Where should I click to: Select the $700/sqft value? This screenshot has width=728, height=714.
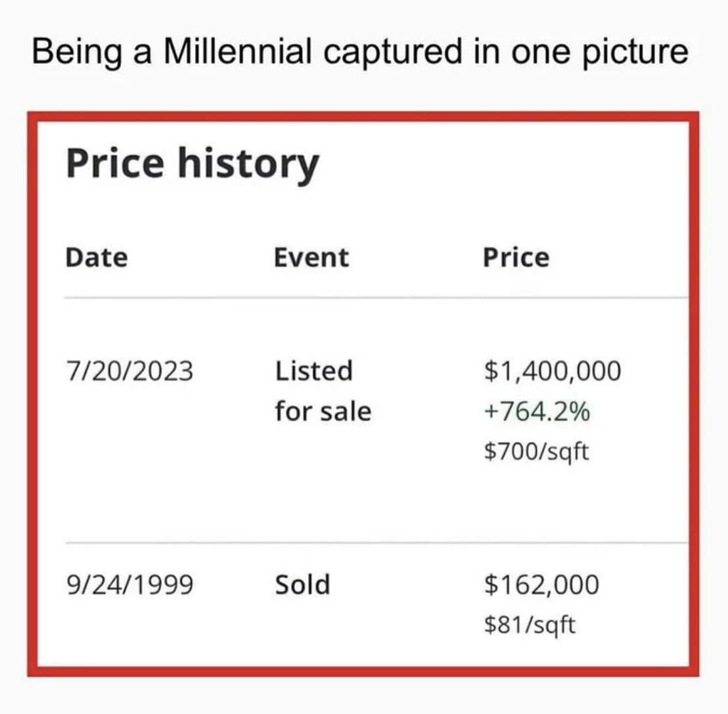536,452
